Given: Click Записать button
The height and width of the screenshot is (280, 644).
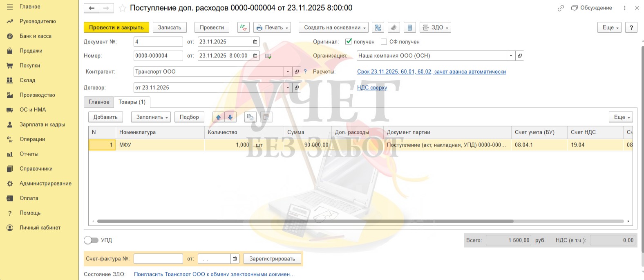Looking at the screenshot, I should coord(170,27).
